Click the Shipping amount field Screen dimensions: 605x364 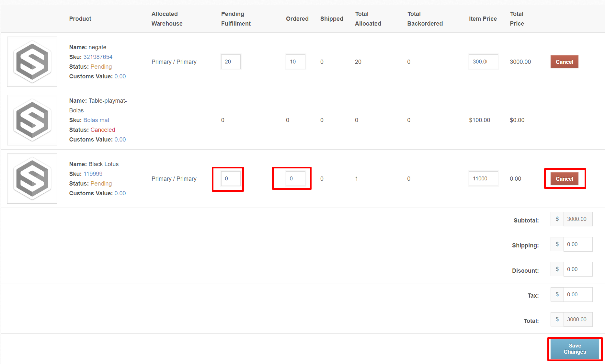[577, 244]
